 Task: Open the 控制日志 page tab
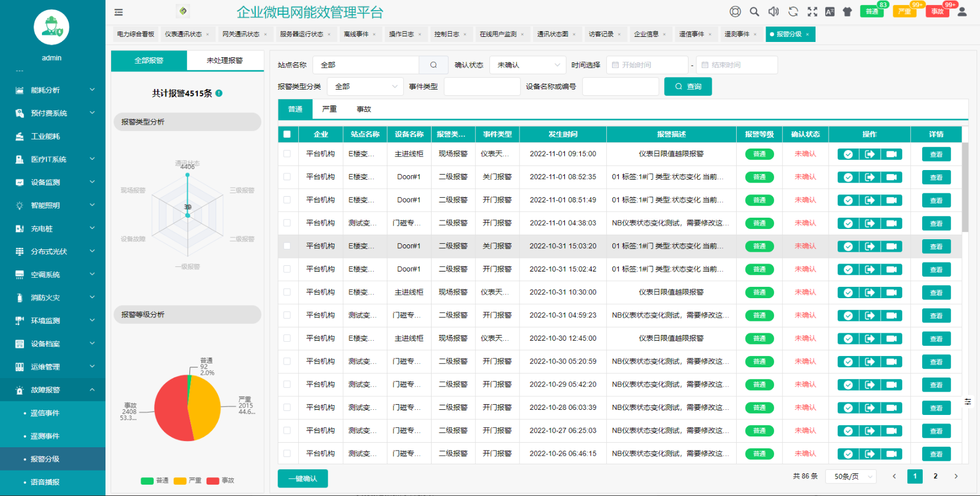(x=450, y=34)
